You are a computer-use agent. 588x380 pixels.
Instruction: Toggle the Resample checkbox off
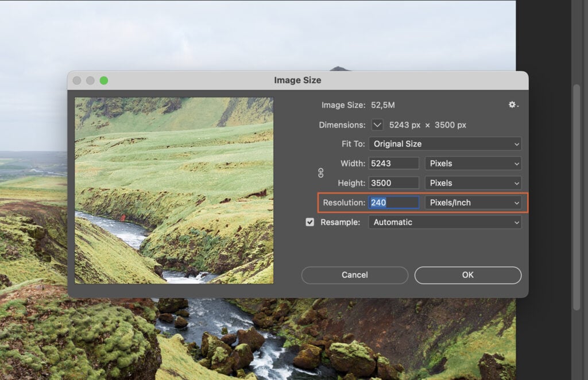click(x=310, y=222)
